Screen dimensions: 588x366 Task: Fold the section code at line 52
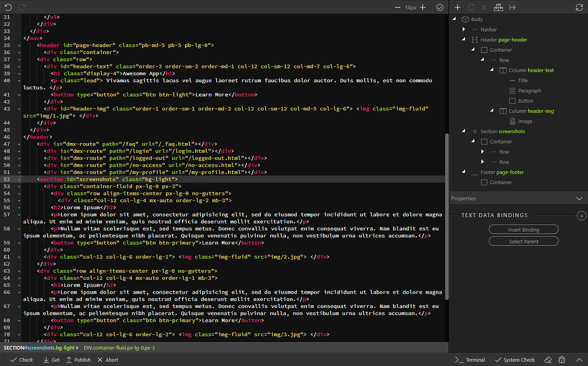click(x=19, y=179)
